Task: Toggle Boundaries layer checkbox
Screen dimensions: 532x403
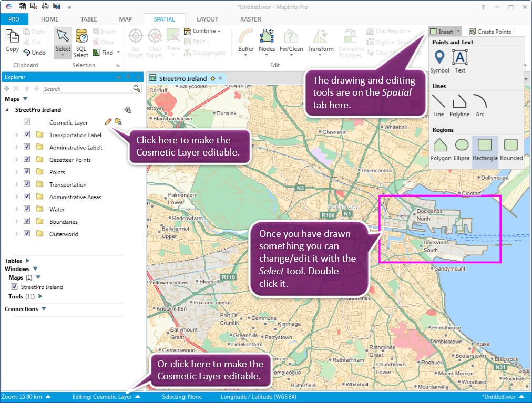Action: pos(27,221)
